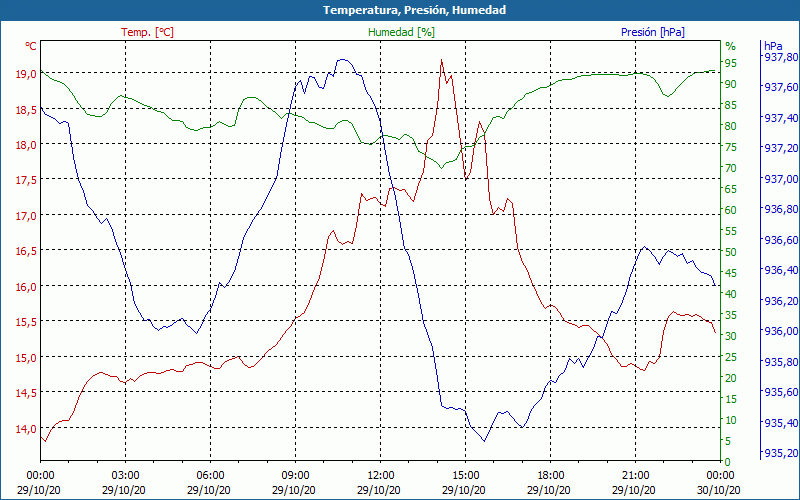The image size is (800, 500).
Task: Click humidity axis value "75"
Action: point(731,147)
